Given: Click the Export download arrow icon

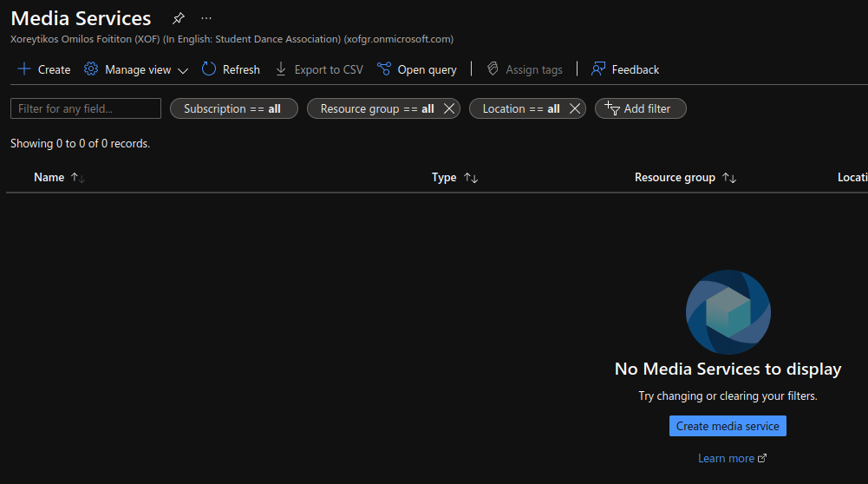Looking at the screenshot, I should [281, 69].
